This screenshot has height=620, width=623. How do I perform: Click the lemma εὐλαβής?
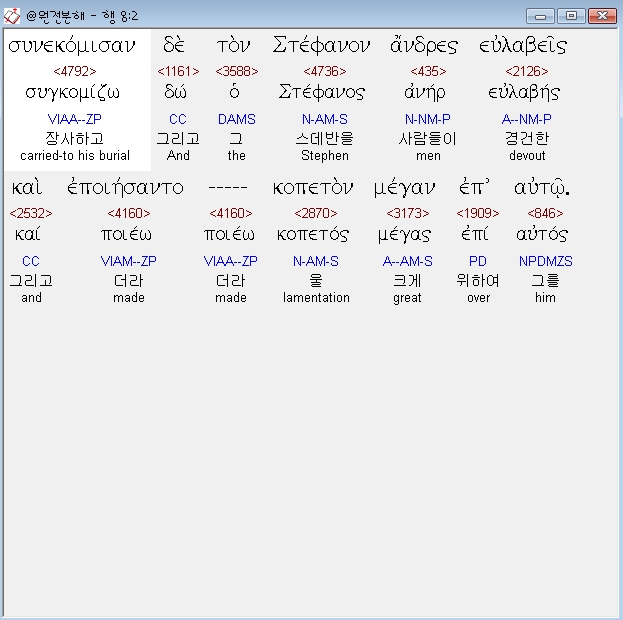[524, 93]
